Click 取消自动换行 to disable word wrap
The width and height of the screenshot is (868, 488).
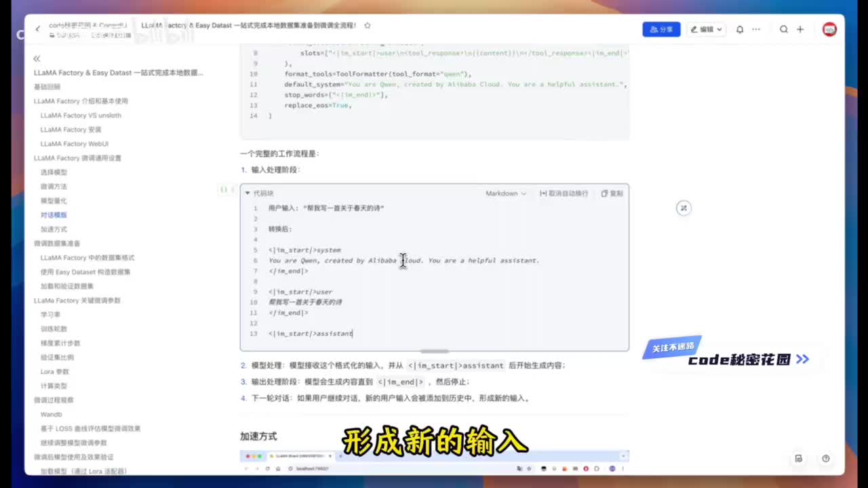(564, 193)
